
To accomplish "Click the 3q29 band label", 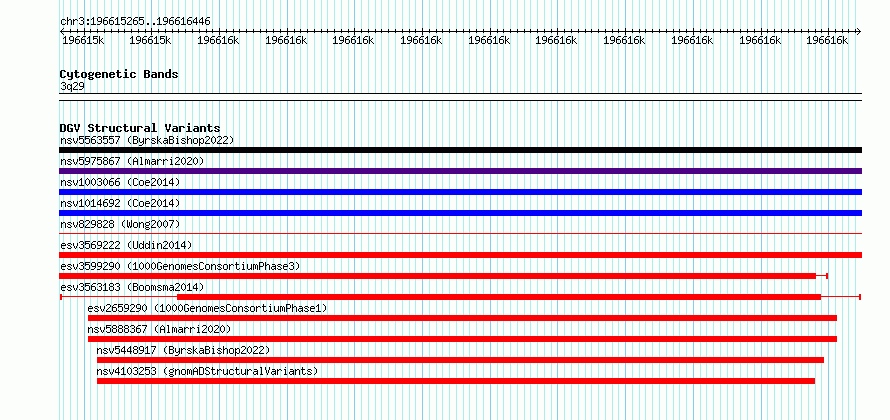I will click(x=72, y=86).
